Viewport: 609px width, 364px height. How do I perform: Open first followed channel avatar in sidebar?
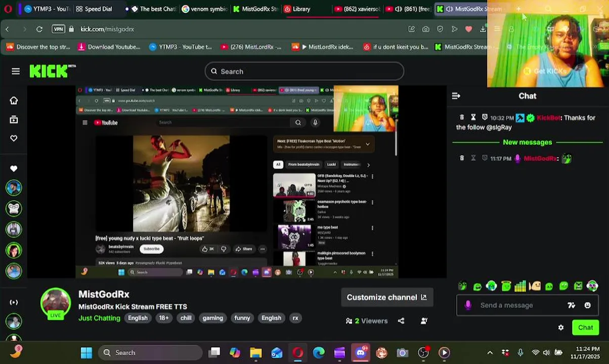coord(14,188)
